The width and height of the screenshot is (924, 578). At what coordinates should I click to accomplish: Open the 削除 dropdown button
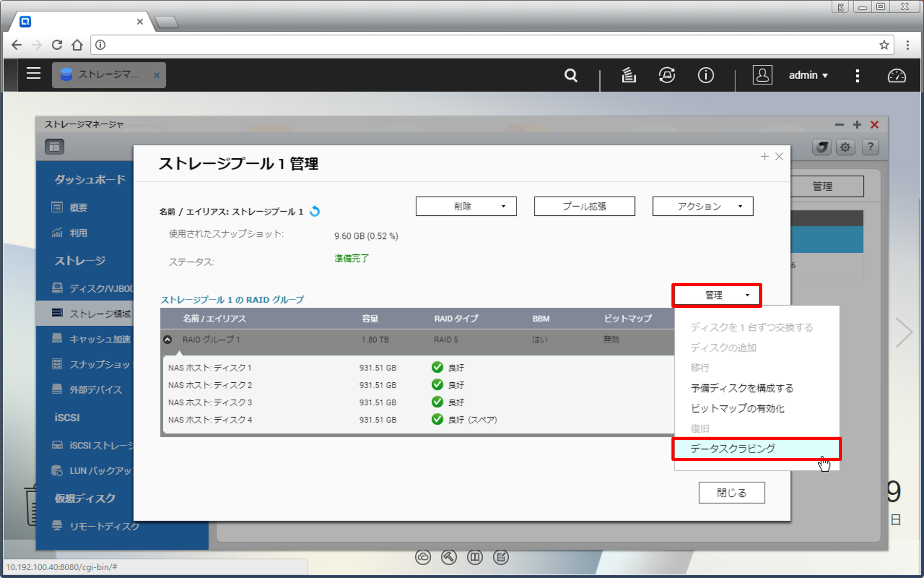[466, 207]
